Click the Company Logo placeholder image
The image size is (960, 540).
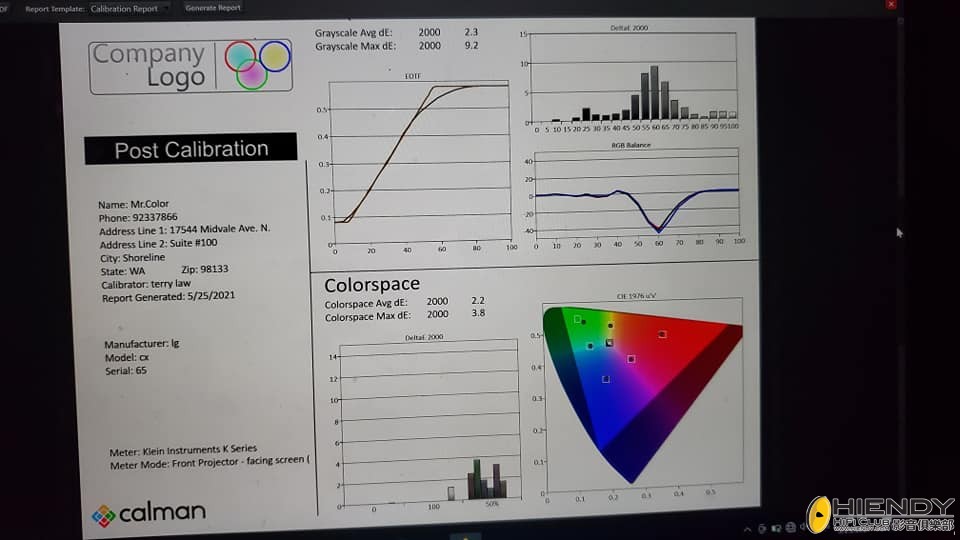[191, 66]
